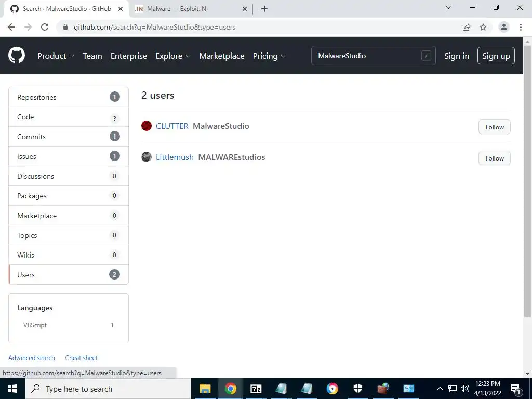Open Windows Start menu
532x399 pixels.
tap(12, 389)
